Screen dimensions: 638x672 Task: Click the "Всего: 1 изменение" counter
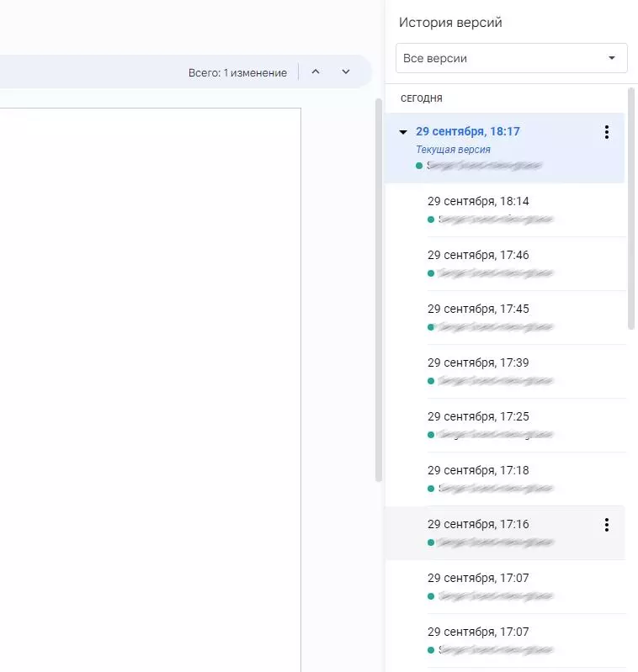(x=237, y=73)
